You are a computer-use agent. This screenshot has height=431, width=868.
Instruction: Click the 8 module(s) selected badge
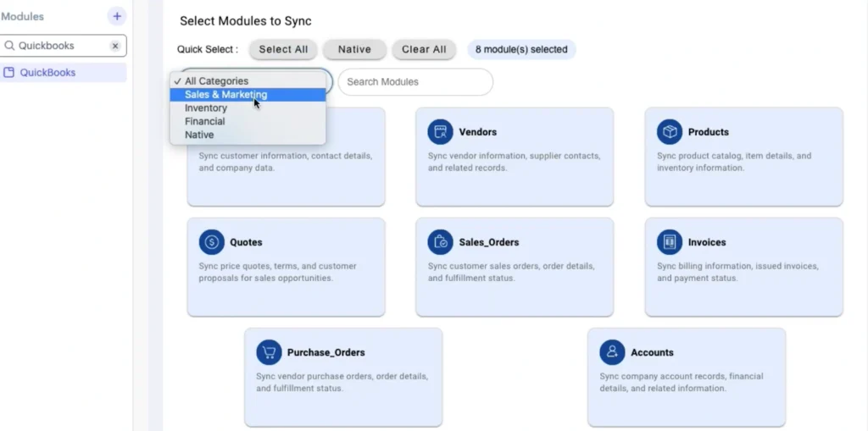pos(521,49)
